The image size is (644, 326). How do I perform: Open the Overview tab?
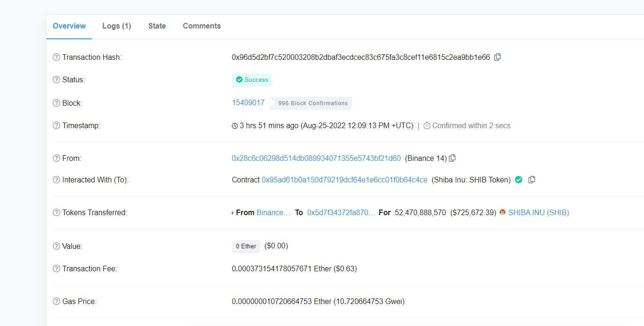tap(69, 26)
